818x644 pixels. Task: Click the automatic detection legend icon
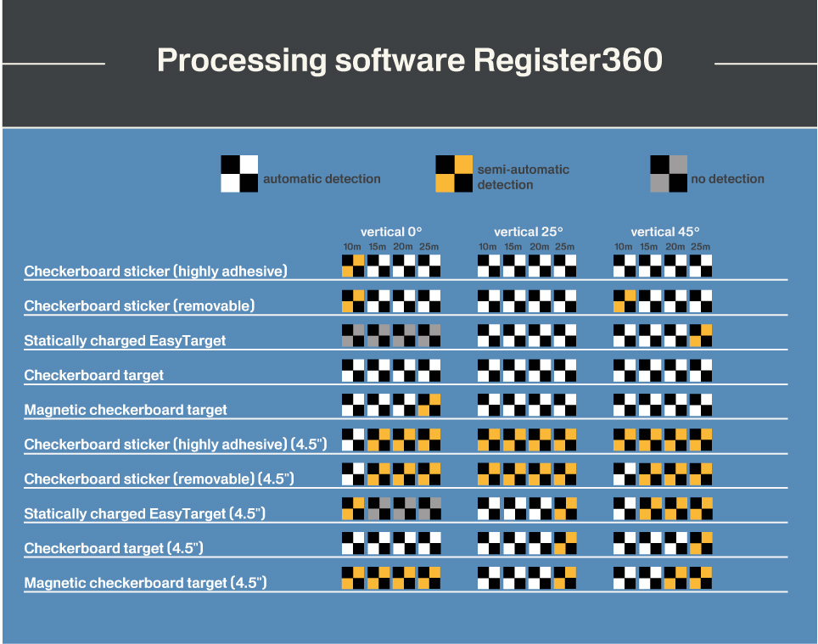[239, 174]
